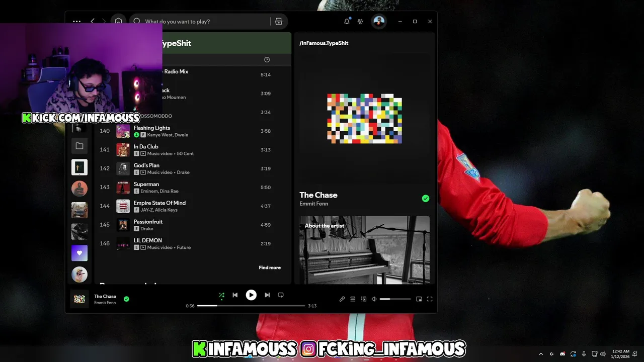This screenshot has width=644, height=362.
Task: Open the miniplayer icon
Action: (x=419, y=299)
